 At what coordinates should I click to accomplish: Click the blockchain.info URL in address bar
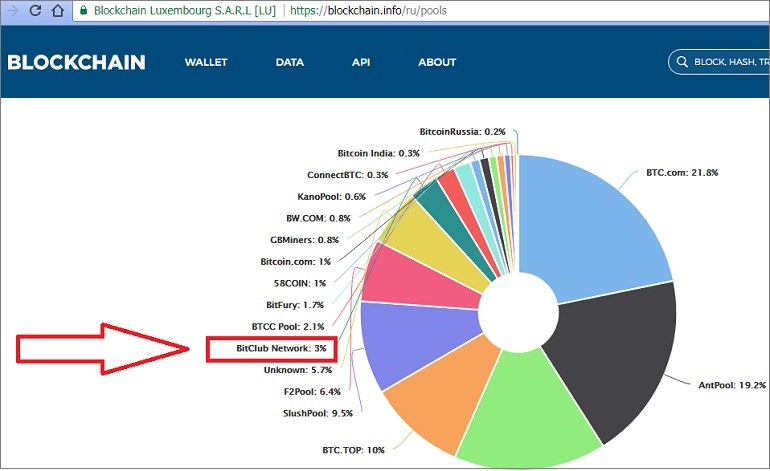[368, 10]
